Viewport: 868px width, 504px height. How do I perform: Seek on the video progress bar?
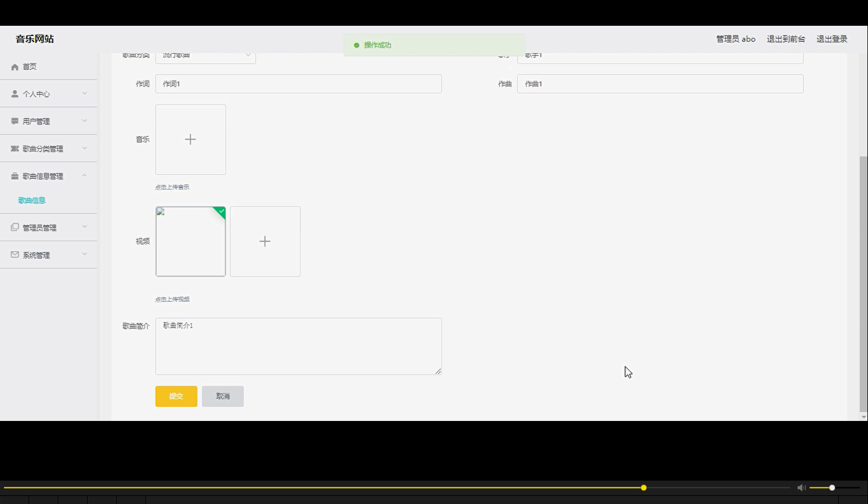[x=397, y=487]
